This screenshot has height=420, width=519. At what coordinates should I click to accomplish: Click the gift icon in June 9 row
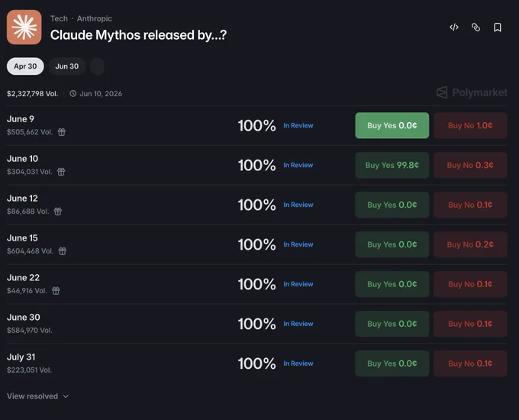click(x=62, y=132)
